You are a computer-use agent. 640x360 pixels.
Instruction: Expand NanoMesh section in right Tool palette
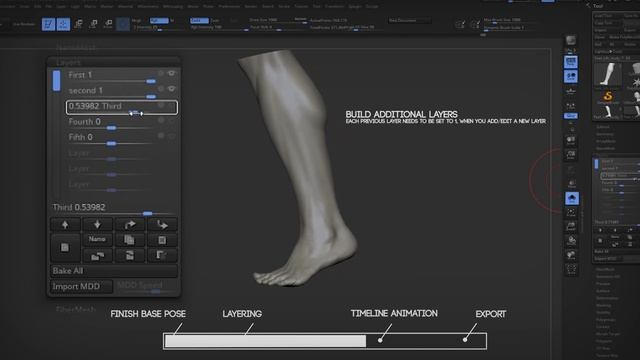(606, 149)
